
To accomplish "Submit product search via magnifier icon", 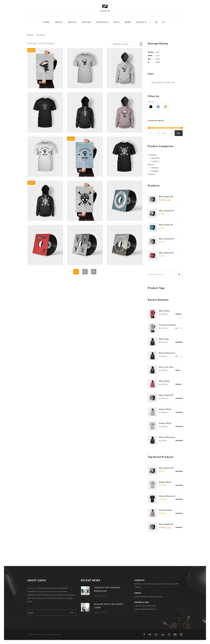I will coord(179,274).
